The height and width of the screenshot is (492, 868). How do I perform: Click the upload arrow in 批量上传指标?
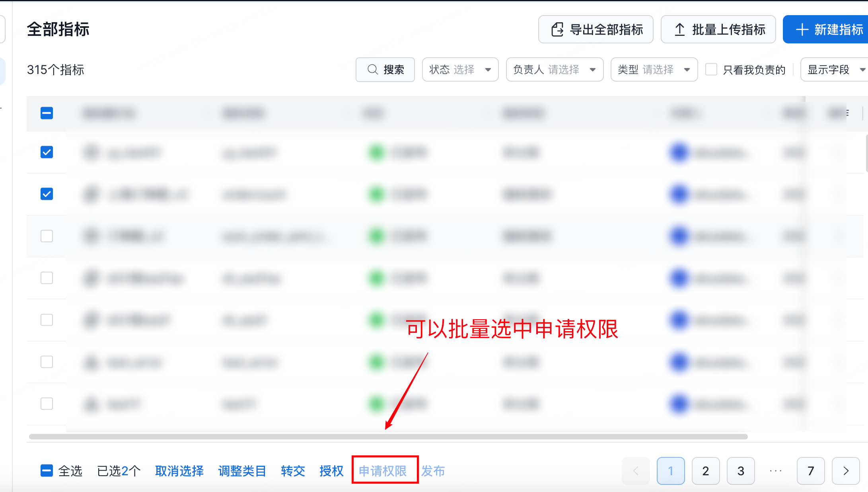679,29
